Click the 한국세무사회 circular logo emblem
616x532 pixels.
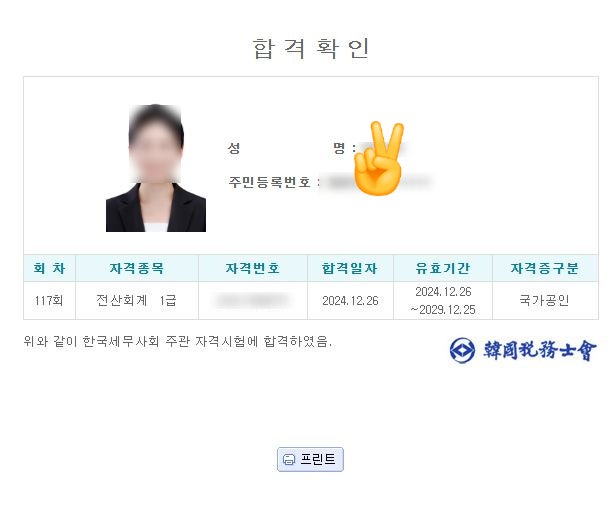click(462, 350)
